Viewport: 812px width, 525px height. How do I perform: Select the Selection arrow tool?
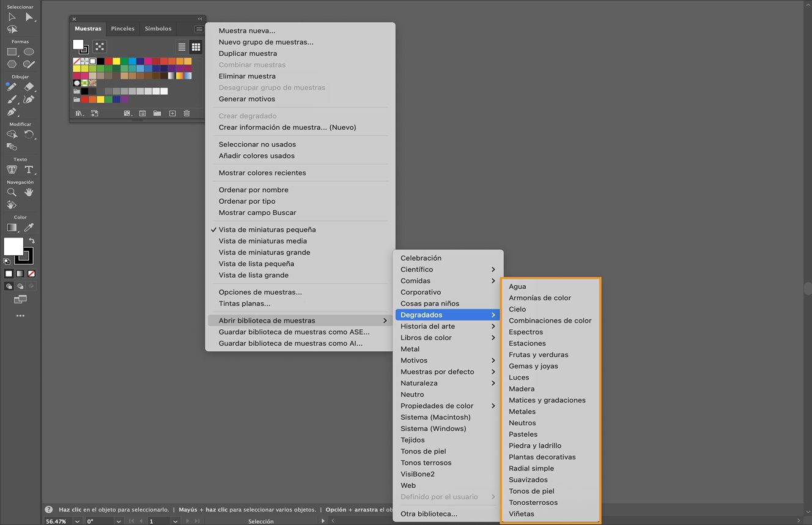(x=12, y=17)
